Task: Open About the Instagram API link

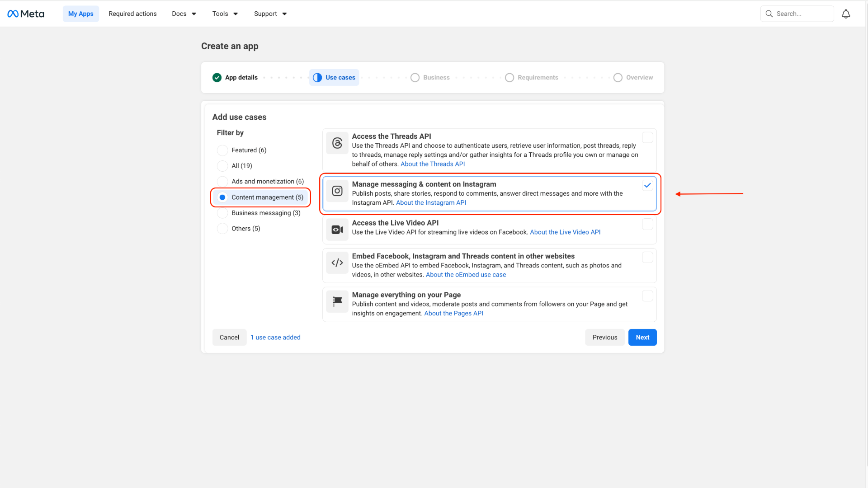Action: 431,202
